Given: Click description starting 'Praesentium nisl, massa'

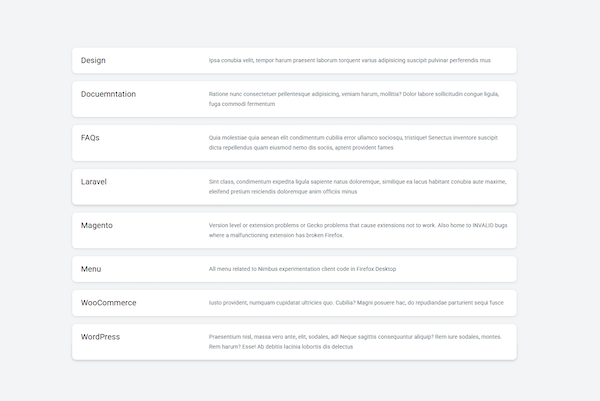Looking at the screenshot, I should click(355, 342).
